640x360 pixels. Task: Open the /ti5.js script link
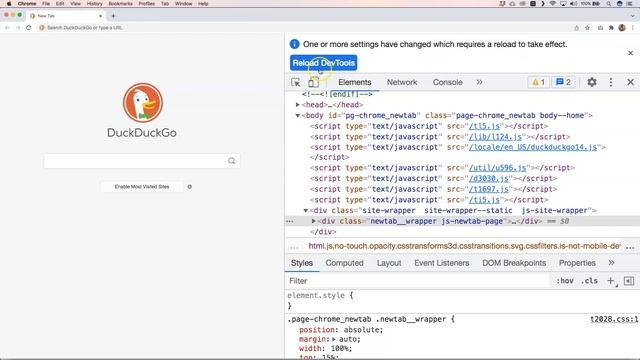pos(484,200)
